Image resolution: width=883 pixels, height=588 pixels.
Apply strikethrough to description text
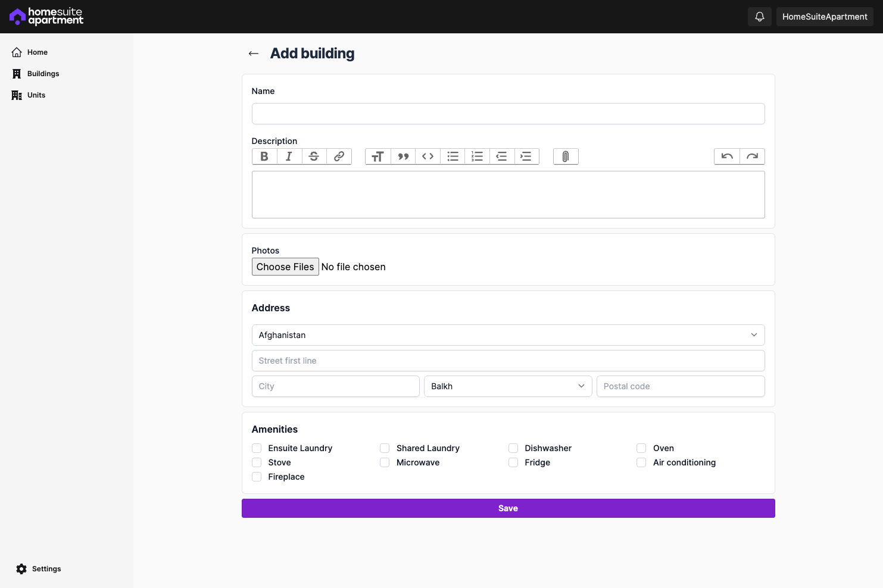[314, 156]
